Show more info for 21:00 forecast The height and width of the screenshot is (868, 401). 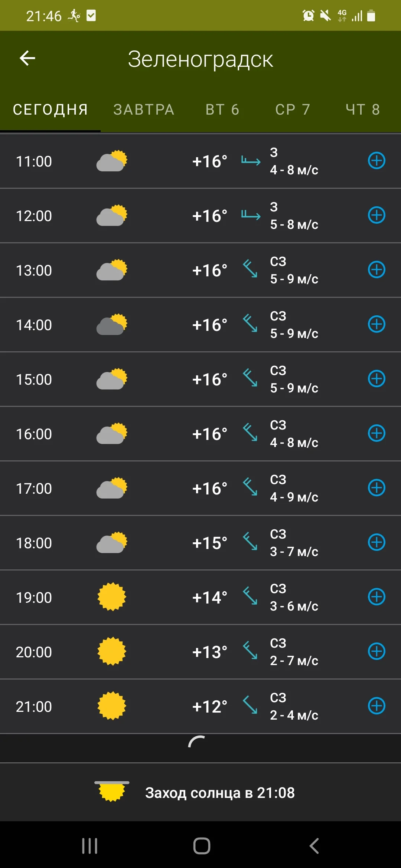[x=376, y=706]
